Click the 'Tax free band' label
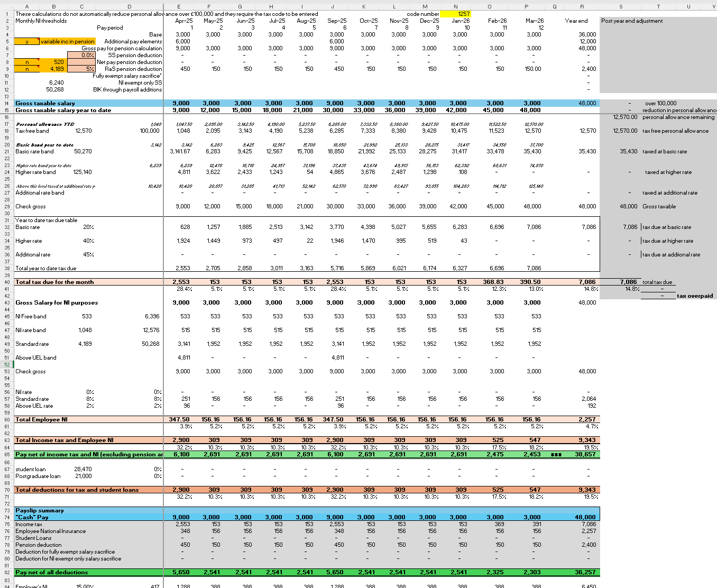 (32, 131)
